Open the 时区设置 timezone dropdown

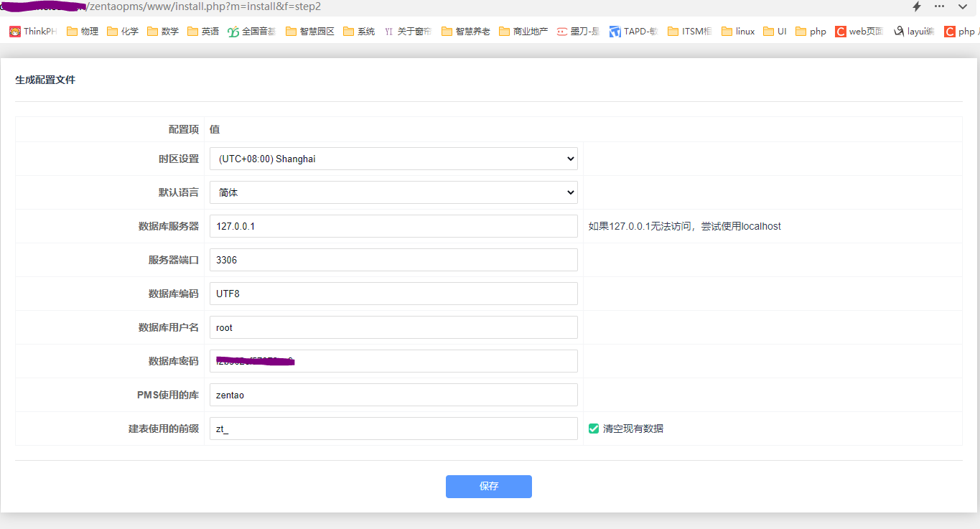[x=393, y=159]
